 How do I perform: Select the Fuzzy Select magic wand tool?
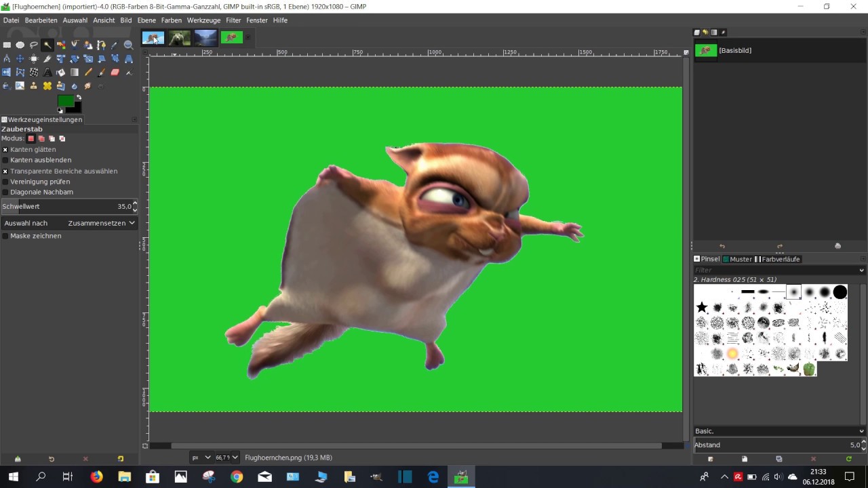click(47, 45)
